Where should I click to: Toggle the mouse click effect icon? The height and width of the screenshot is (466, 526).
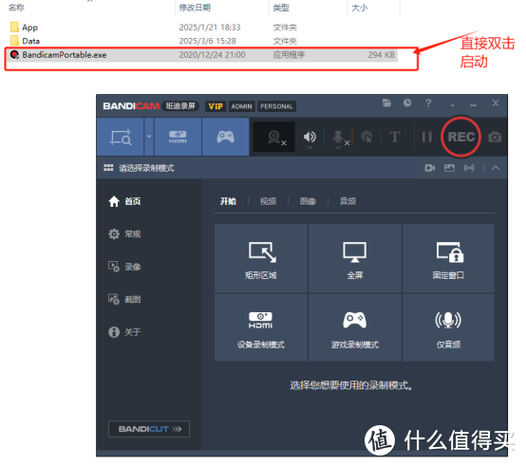point(367,137)
